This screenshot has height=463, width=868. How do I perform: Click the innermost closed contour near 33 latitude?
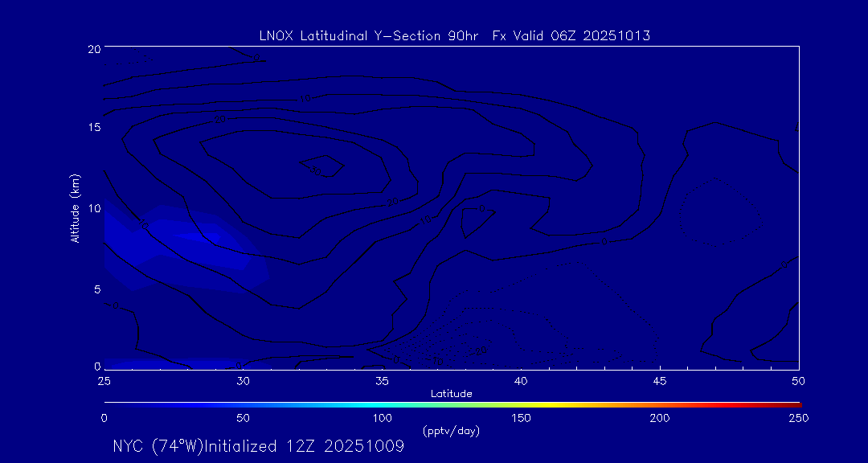(x=321, y=167)
